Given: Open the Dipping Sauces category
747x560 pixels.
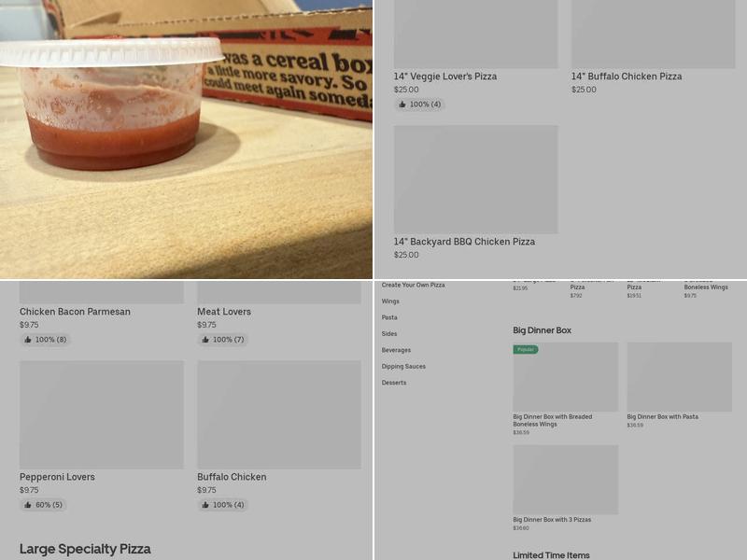Looking at the screenshot, I should [402, 366].
